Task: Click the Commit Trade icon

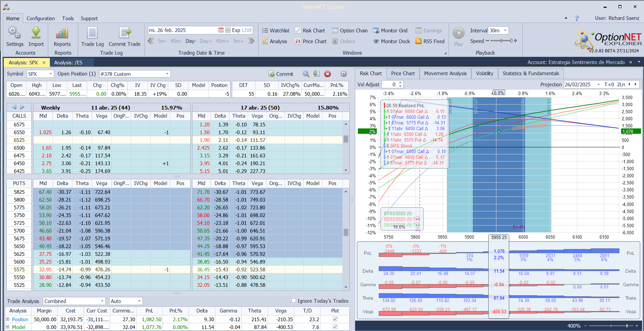Action: click(125, 33)
